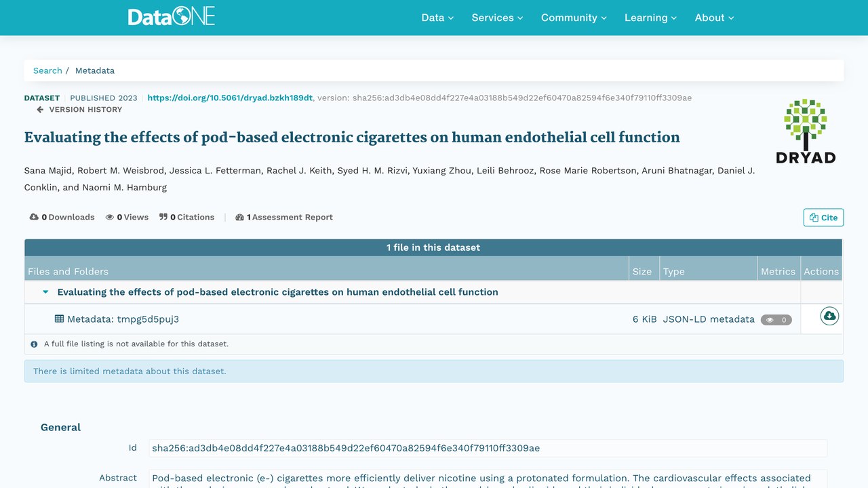This screenshot has height=488, width=868.
Task: Click the JSON-LD metadata type cell
Action: (x=709, y=319)
